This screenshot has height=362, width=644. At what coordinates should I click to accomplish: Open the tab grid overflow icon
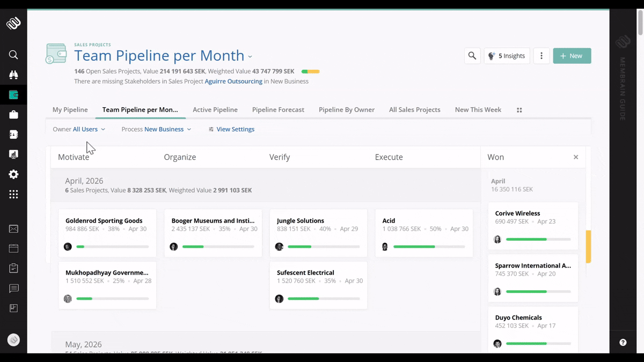tap(519, 110)
